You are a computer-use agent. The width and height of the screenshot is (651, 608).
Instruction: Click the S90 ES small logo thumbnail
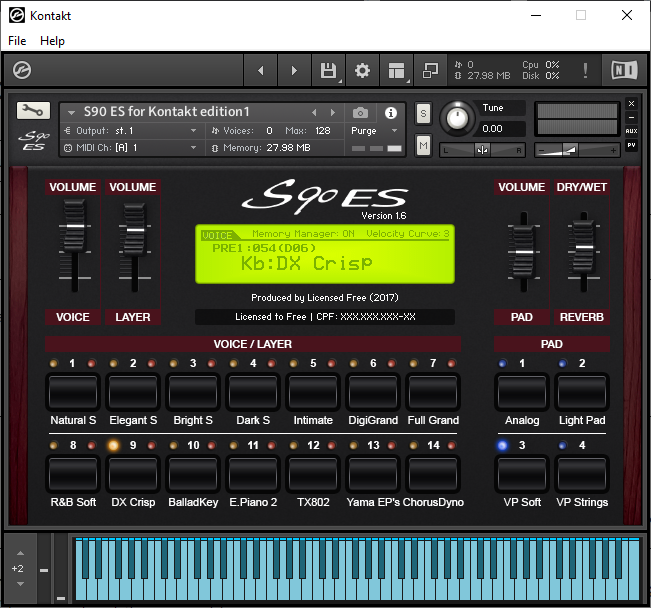tap(34, 141)
